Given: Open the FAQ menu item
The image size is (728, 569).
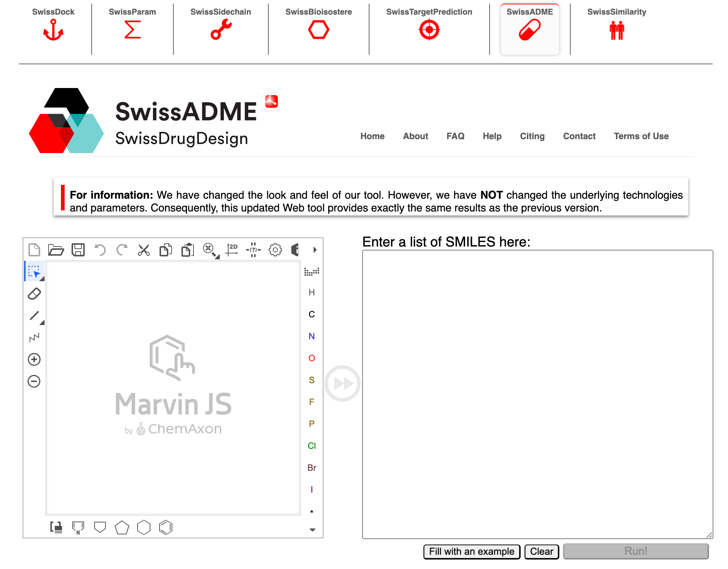Looking at the screenshot, I should [x=455, y=136].
